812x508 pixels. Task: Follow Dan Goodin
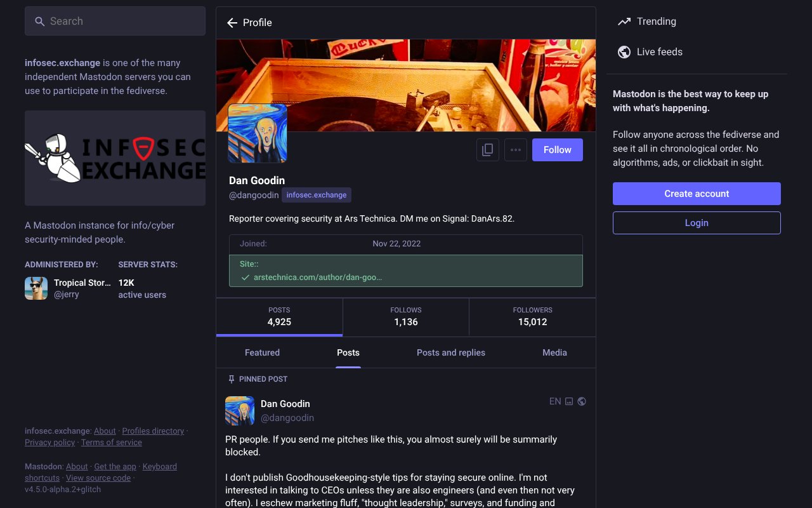pyautogui.click(x=557, y=150)
